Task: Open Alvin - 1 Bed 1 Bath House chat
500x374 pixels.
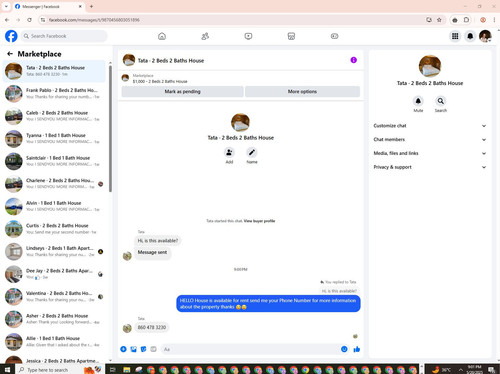Action: (54, 206)
